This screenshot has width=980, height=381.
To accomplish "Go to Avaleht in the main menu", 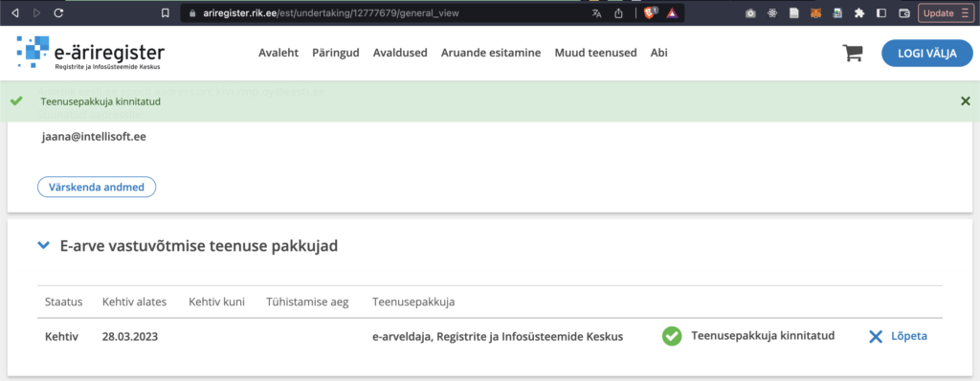I will [278, 53].
